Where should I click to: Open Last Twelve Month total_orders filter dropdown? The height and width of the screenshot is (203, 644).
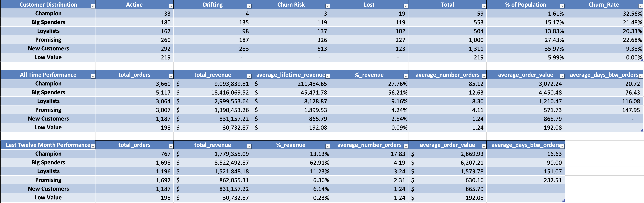point(171,146)
